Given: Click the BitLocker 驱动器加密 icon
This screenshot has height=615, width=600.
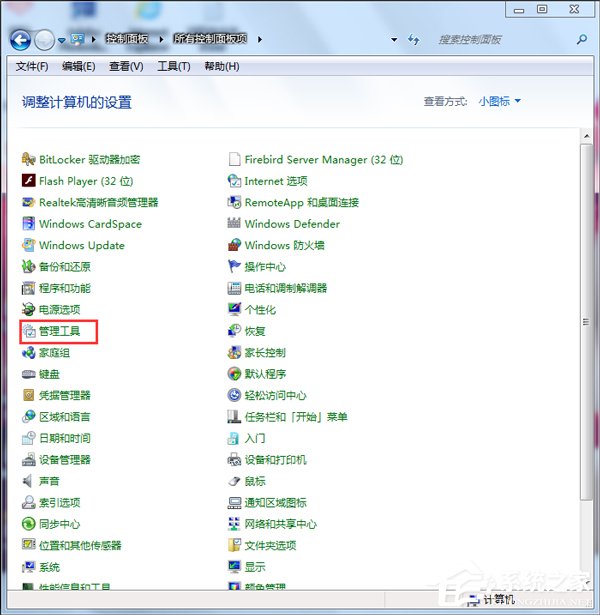Looking at the screenshot, I should pos(29,160).
